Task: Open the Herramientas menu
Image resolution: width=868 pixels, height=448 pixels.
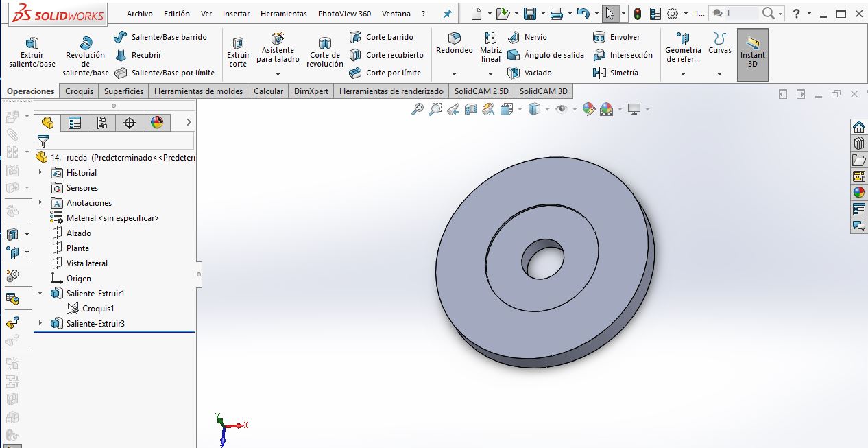Action: tap(284, 14)
